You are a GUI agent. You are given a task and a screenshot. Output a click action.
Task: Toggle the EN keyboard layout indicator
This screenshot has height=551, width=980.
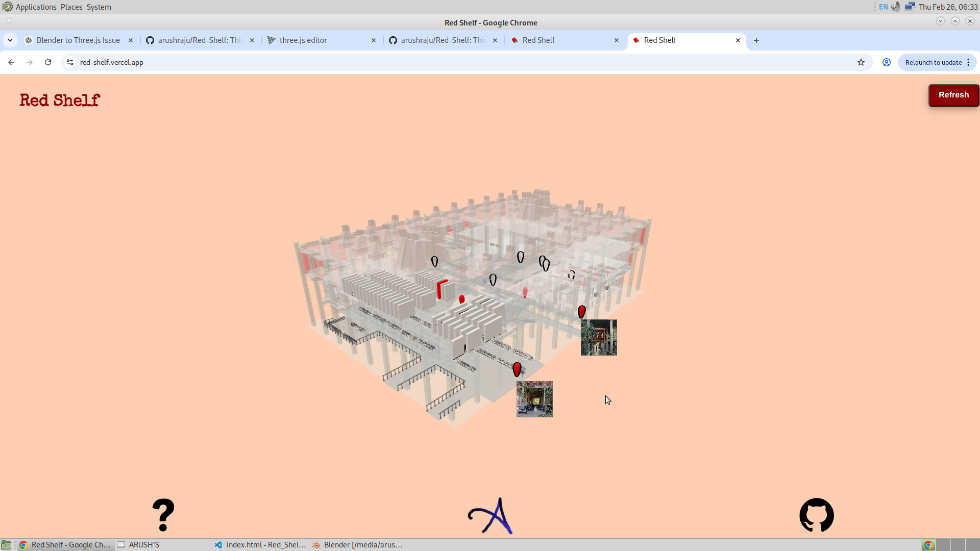coord(884,7)
